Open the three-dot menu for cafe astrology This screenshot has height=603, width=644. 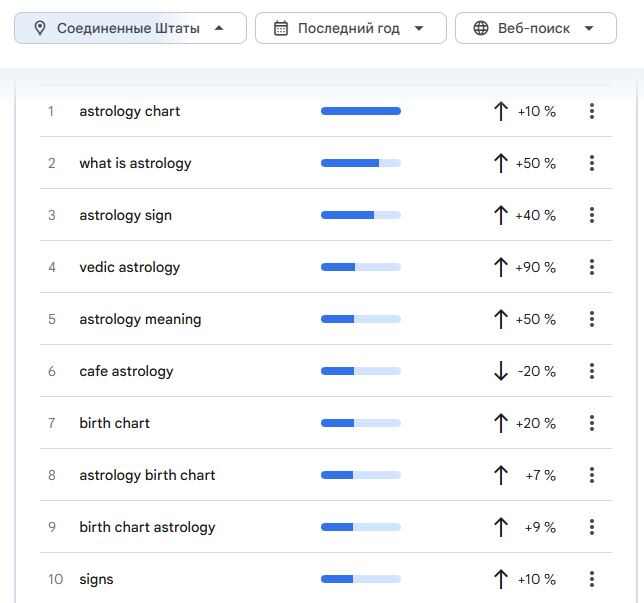(592, 371)
